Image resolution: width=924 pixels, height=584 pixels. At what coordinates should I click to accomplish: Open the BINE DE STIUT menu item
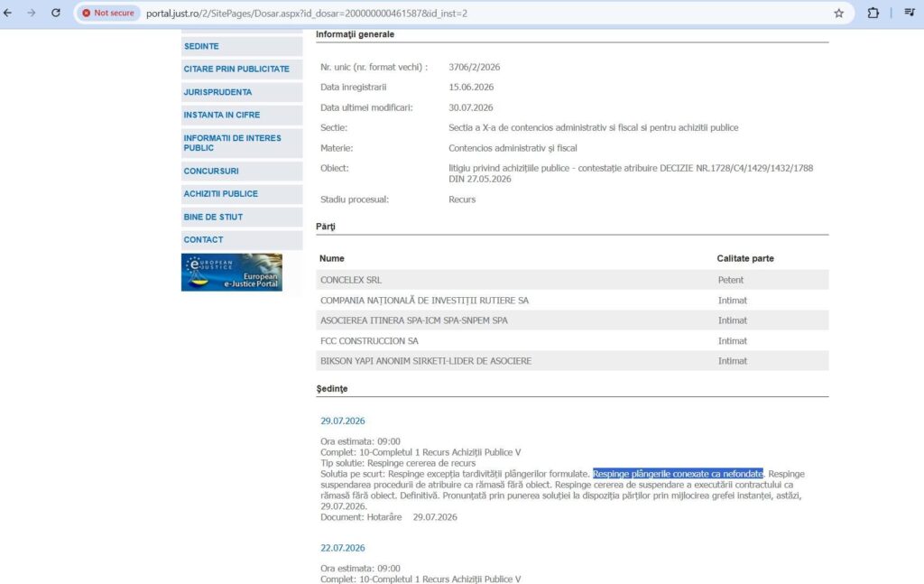pyautogui.click(x=242, y=217)
